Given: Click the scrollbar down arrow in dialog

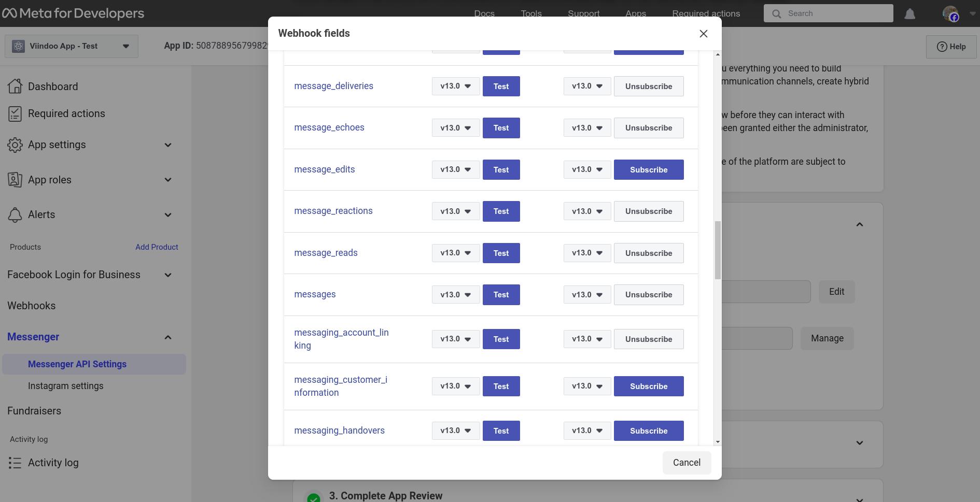Looking at the screenshot, I should pyautogui.click(x=718, y=442).
